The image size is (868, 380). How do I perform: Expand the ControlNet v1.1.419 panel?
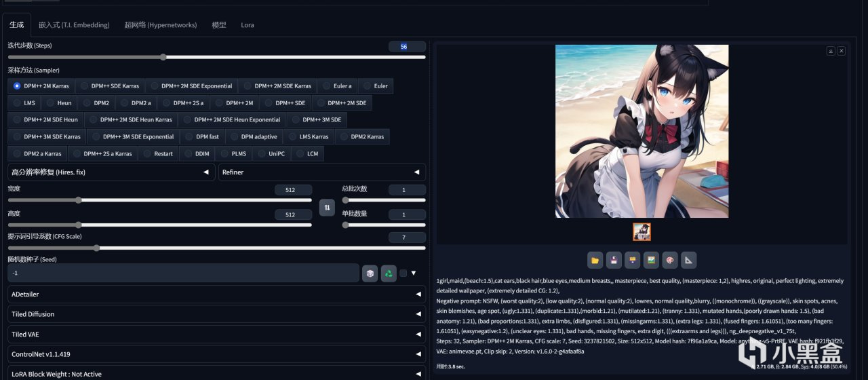217,354
